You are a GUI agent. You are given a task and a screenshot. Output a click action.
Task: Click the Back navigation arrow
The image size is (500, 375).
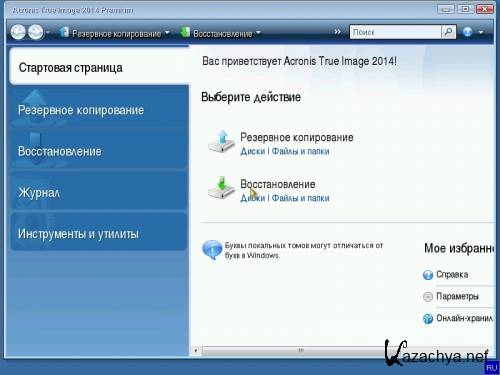tap(18, 33)
